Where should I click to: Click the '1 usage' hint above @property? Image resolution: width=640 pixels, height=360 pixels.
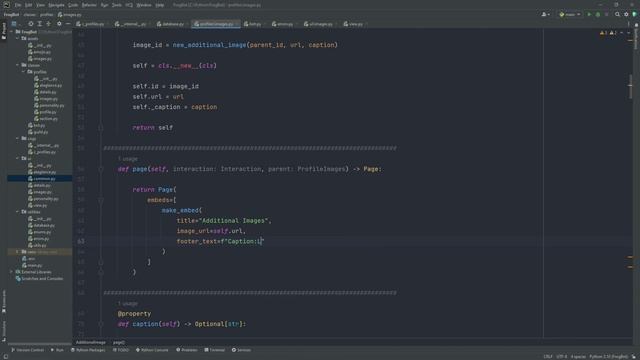click(x=128, y=304)
